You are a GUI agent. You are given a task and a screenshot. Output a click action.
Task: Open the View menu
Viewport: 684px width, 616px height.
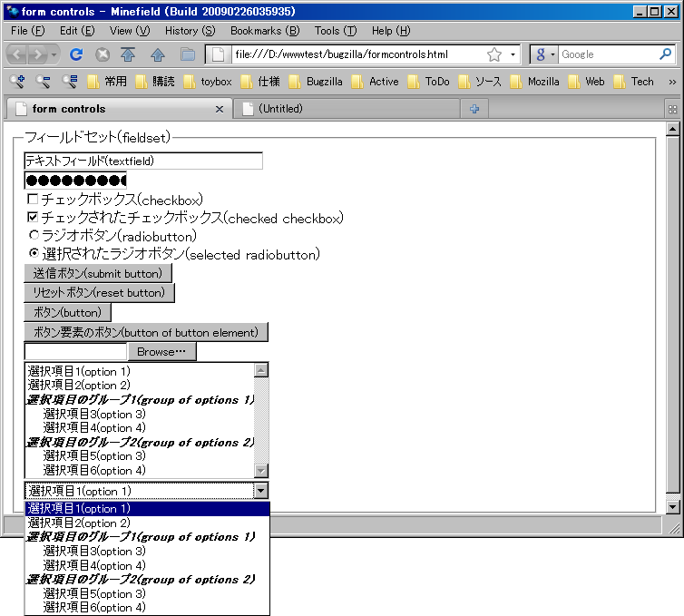click(x=130, y=31)
